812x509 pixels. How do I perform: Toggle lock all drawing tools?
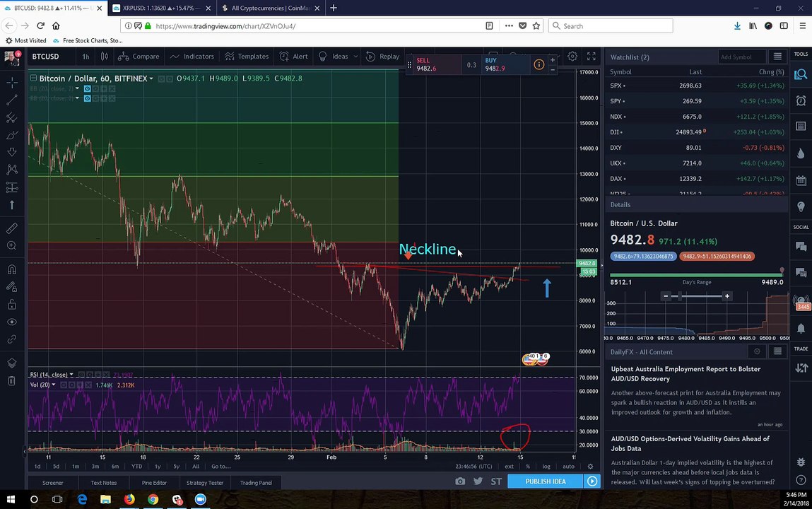coord(11,304)
